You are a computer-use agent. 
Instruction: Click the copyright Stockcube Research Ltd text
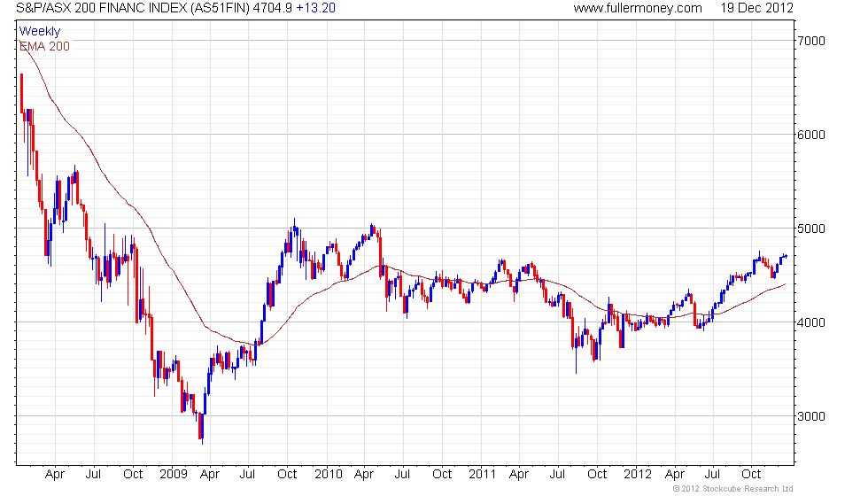[733, 488]
